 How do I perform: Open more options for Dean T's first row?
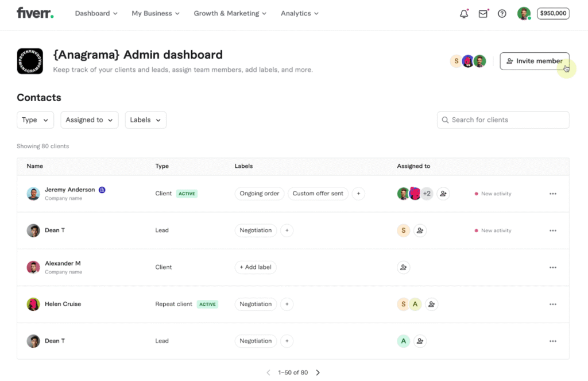click(x=552, y=230)
